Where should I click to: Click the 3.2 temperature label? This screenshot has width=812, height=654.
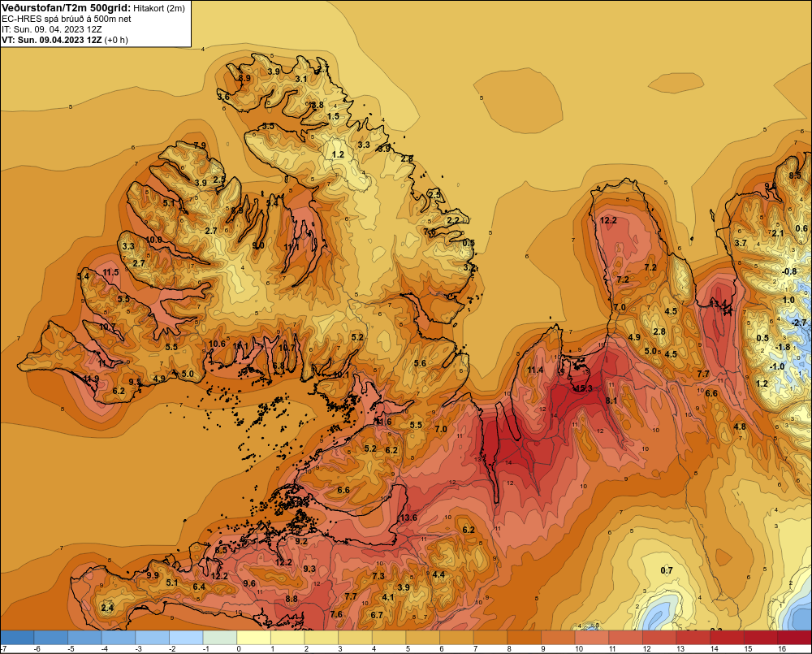(x=469, y=267)
